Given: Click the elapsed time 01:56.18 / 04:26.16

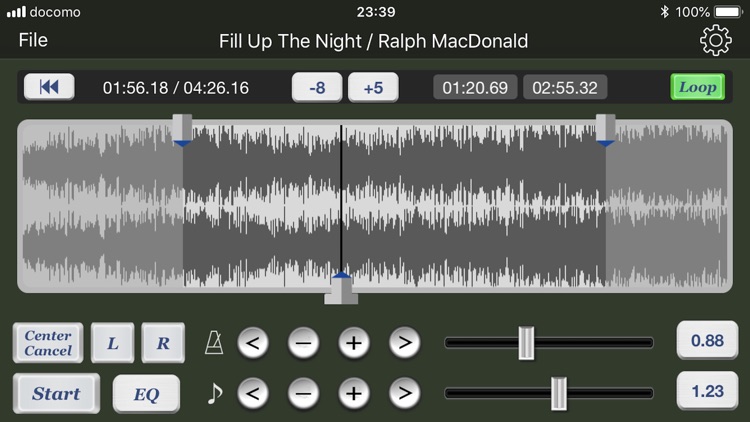Looking at the screenshot, I should pyautogui.click(x=176, y=88).
